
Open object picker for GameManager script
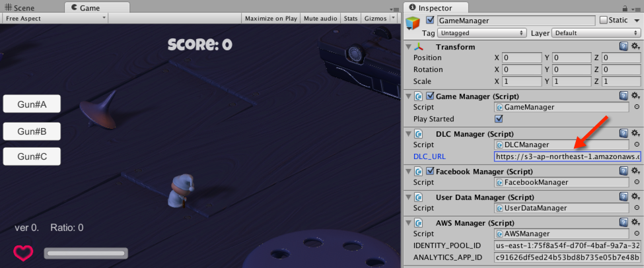point(637,107)
